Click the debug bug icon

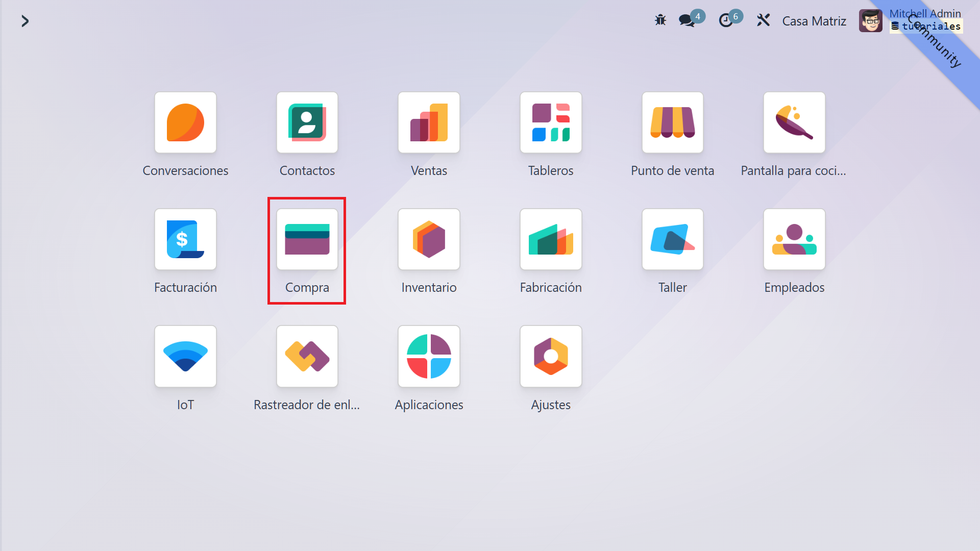[660, 20]
